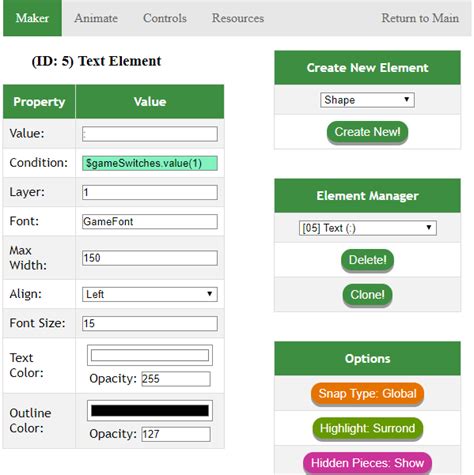The width and height of the screenshot is (474, 475).
Task: Open the Animate tab
Action: coord(96,18)
